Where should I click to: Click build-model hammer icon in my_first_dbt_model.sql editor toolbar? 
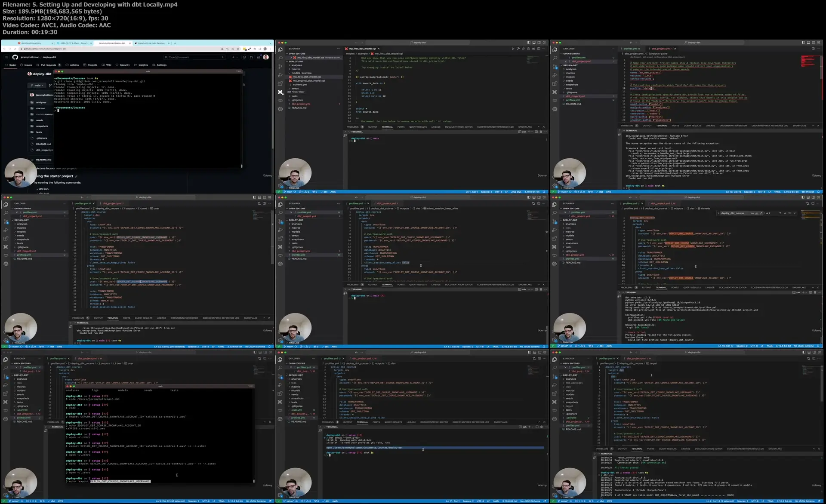[x=518, y=49]
